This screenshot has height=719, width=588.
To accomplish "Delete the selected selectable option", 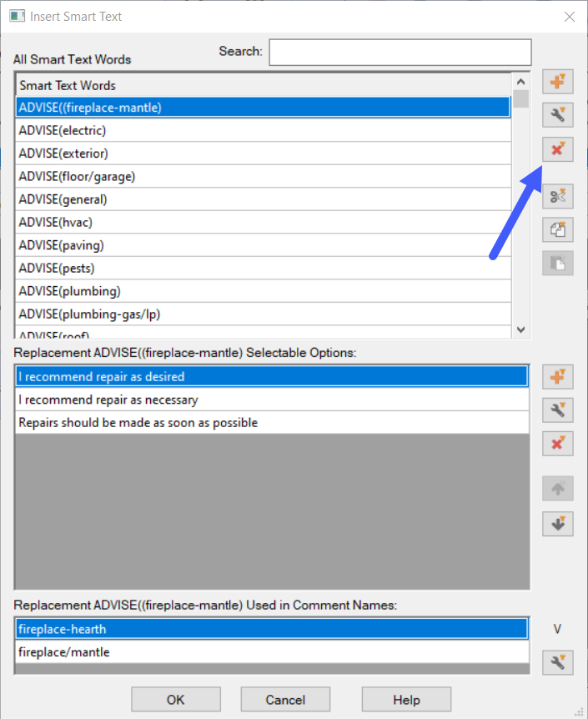I will [x=558, y=443].
